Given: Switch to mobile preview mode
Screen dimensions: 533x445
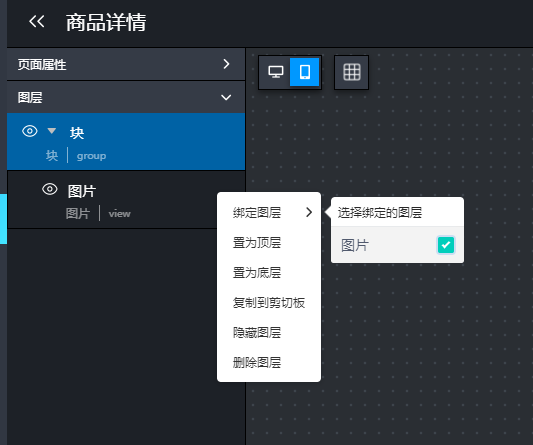Looking at the screenshot, I should click(x=305, y=72).
